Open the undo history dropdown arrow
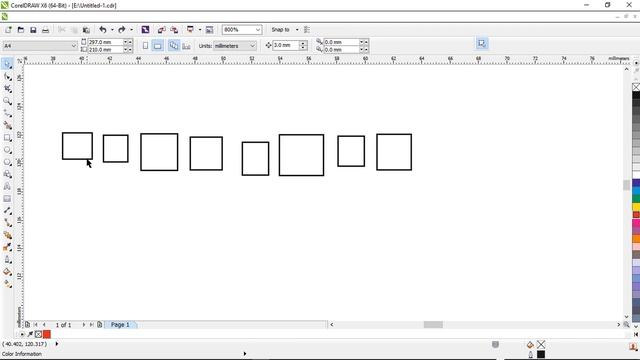The width and height of the screenshot is (640, 360). 112,30
